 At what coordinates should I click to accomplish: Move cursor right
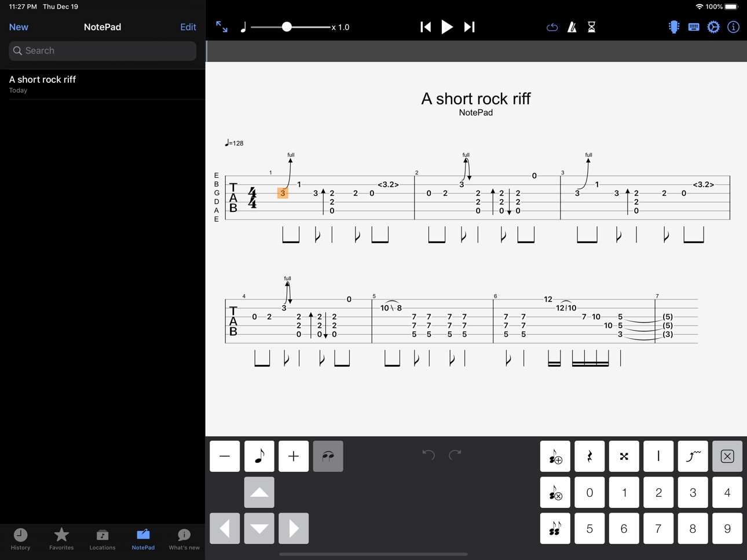(294, 528)
